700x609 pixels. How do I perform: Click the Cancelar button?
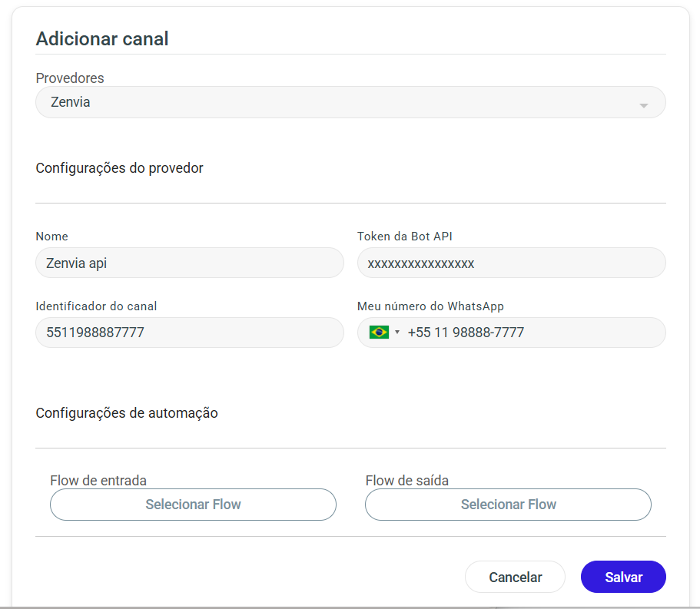point(515,577)
